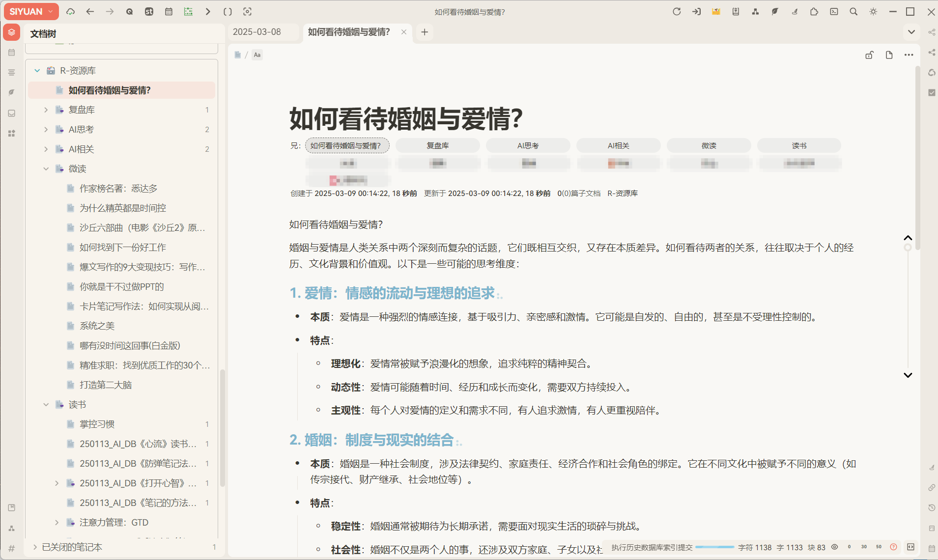Screen dimensions: 938x560
Task: Switch to the 2025-03-08 tab
Action: 257,32
